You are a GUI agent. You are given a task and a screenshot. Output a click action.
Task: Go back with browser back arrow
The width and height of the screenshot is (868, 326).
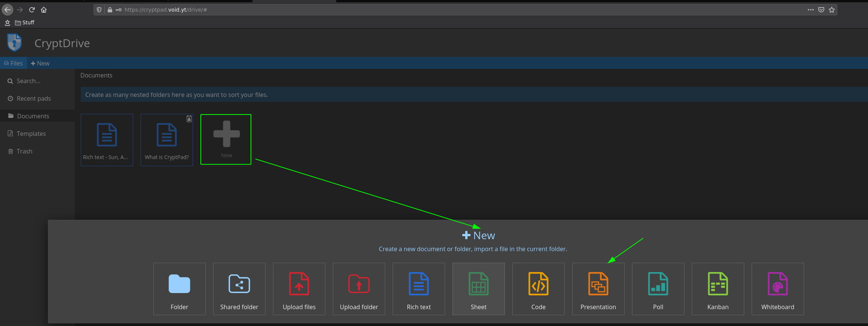pos(7,10)
